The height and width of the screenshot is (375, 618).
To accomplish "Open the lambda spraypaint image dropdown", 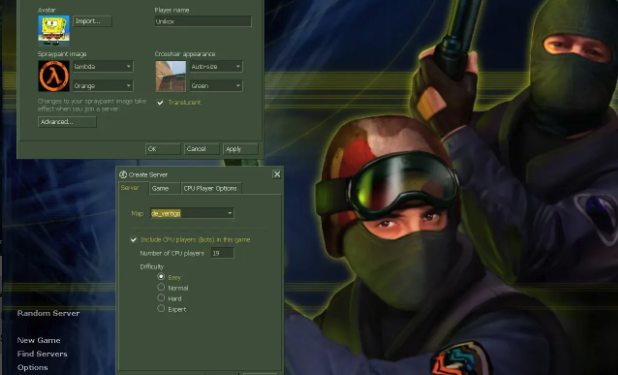I will (x=103, y=67).
